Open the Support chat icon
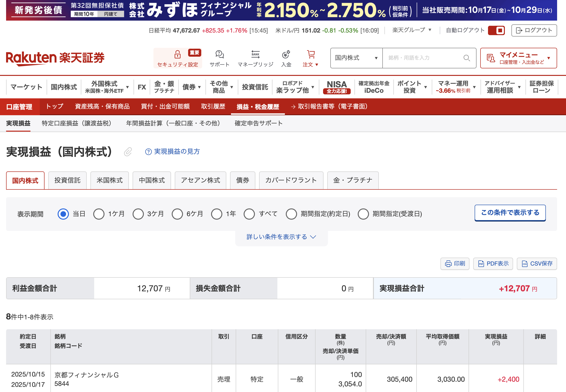The width and height of the screenshot is (566, 392). point(219,54)
